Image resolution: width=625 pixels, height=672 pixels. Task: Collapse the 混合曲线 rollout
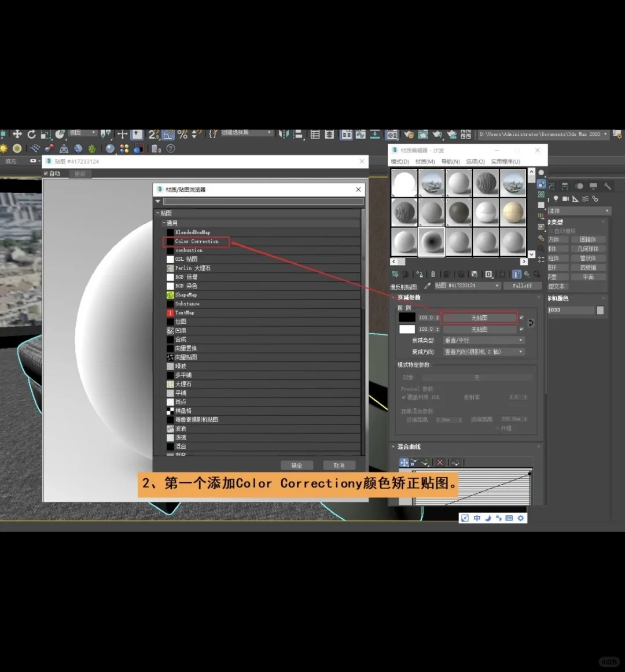coord(394,446)
